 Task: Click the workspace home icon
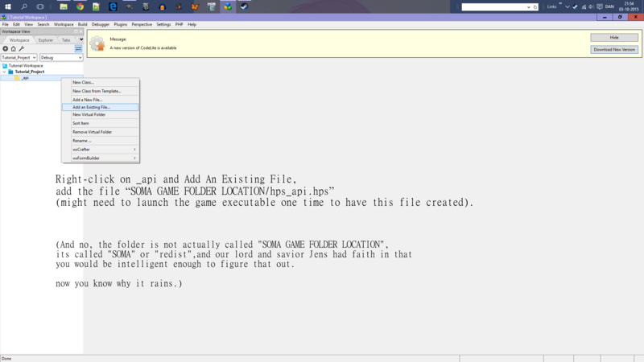[x=14, y=49]
